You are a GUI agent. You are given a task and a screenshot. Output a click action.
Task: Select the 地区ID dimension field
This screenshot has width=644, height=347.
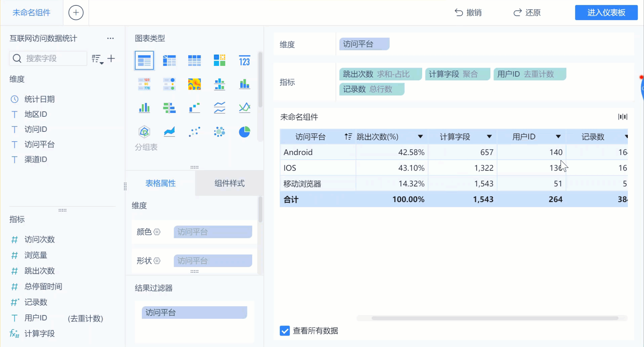point(36,114)
